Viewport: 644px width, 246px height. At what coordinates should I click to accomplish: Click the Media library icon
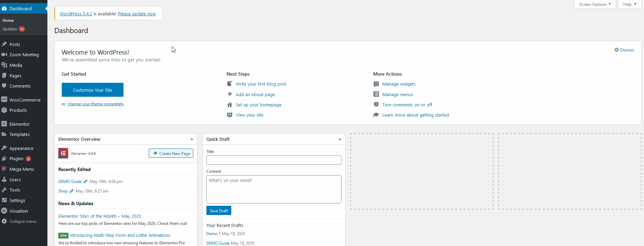click(4, 65)
